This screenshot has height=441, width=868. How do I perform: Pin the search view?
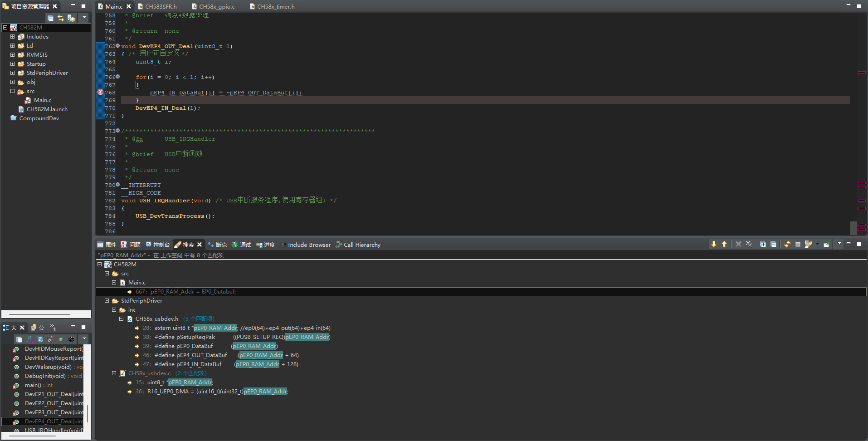(x=826, y=244)
